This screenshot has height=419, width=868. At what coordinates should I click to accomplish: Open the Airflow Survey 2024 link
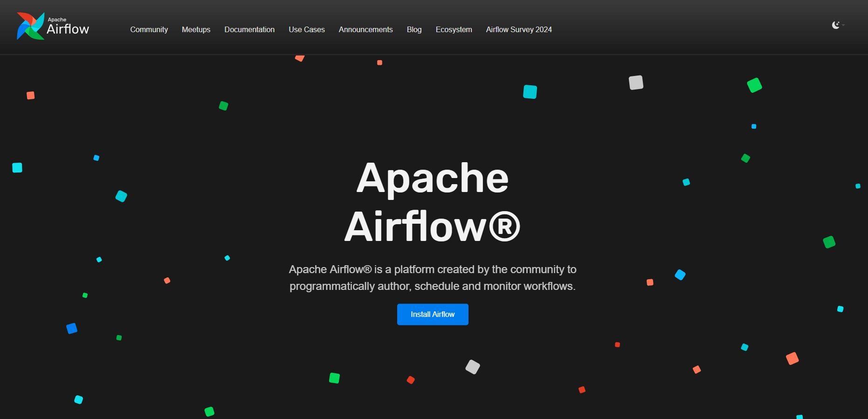click(x=518, y=29)
